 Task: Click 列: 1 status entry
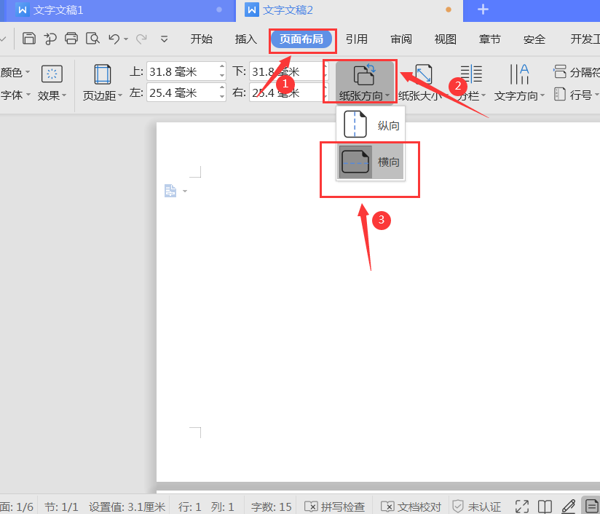(222, 507)
